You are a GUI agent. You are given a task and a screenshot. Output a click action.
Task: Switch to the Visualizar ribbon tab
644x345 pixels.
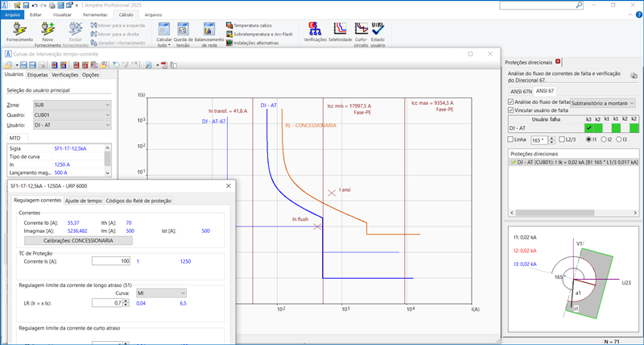(62, 15)
